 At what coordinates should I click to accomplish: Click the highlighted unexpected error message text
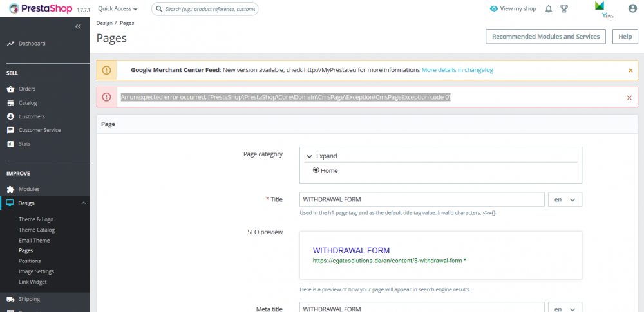point(285,97)
